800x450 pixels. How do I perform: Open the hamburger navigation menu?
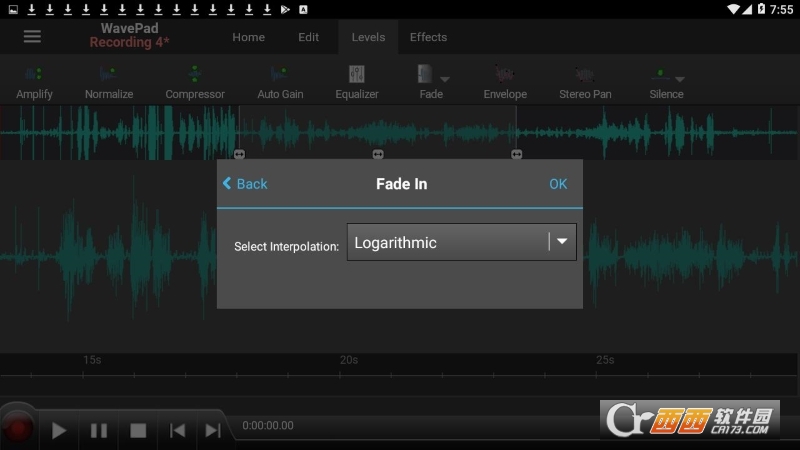pos(32,37)
